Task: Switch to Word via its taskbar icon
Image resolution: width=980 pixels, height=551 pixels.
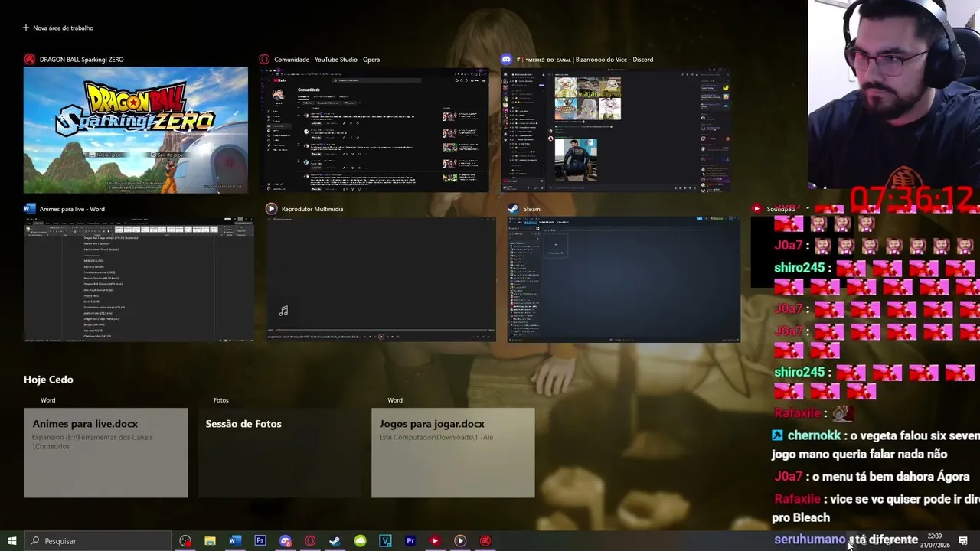Action: pyautogui.click(x=235, y=541)
